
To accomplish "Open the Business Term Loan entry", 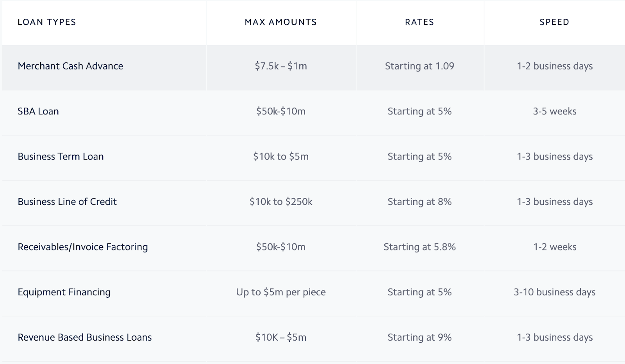I will (x=61, y=157).
